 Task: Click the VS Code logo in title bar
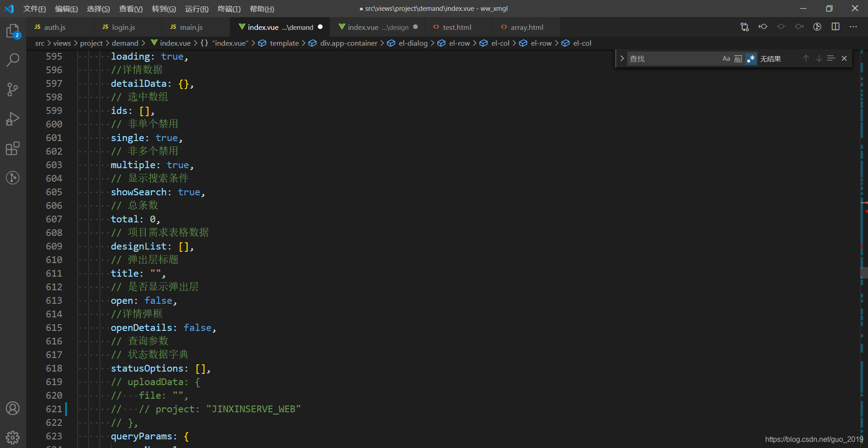pyautogui.click(x=9, y=9)
